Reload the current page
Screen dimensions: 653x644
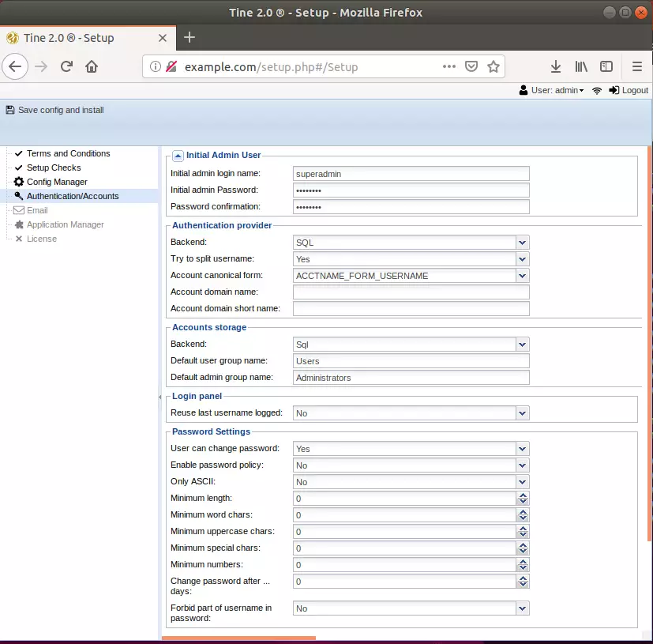(66, 66)
